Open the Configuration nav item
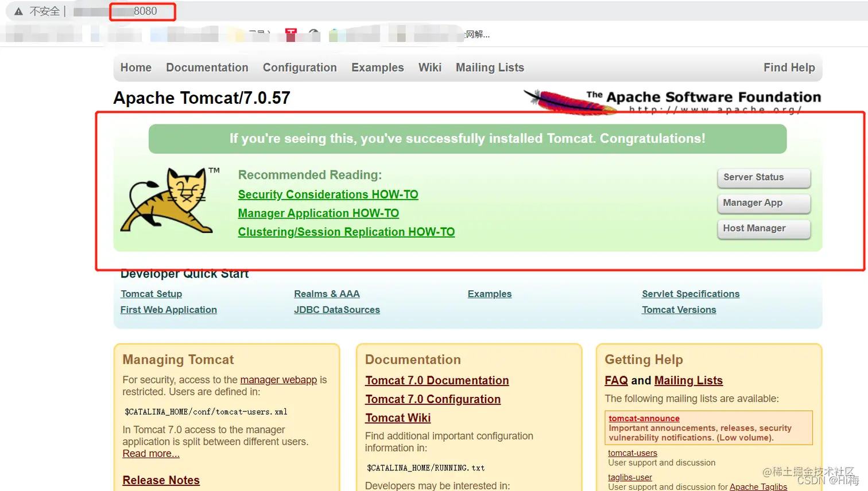 300,68
